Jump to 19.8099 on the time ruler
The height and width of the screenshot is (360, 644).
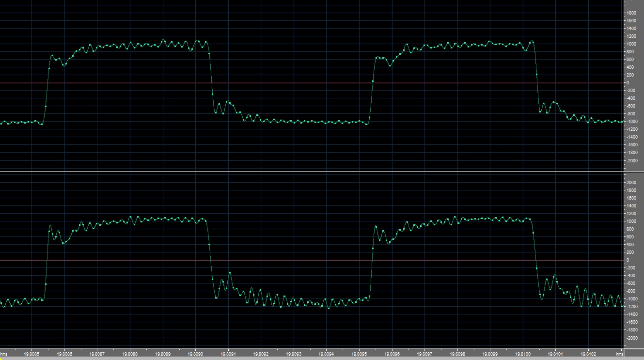[x=490, y=354]
